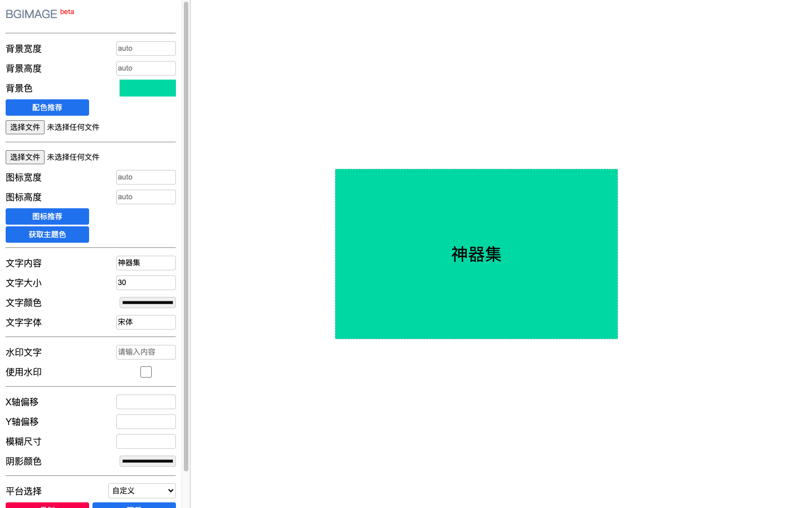Choose a background file with first 选择文件
This screenshot has width=812, height=508.
25,127
